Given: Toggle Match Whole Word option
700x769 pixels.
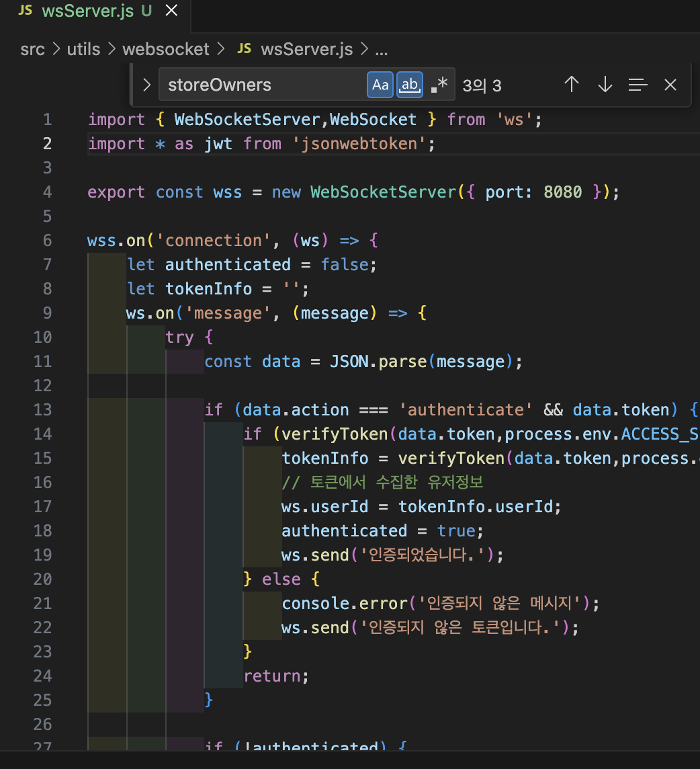Looking at the screenshot, I should [x=410, y=85].
